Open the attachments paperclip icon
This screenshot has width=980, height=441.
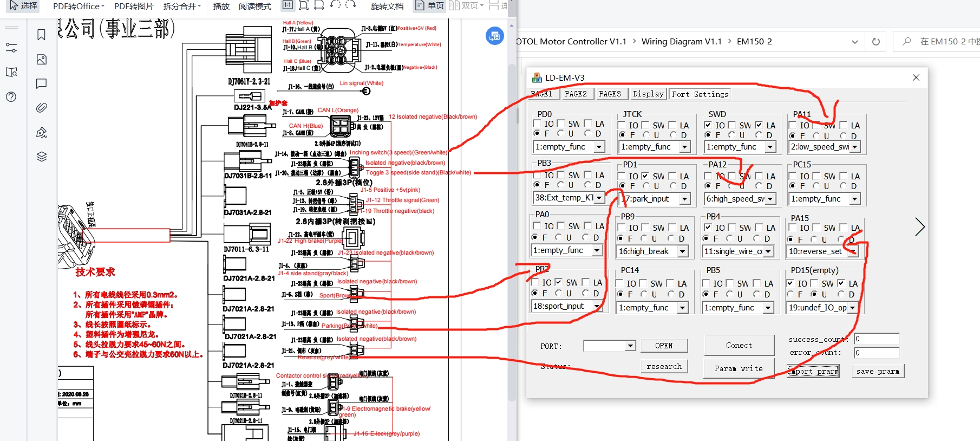tap(41, 108)
